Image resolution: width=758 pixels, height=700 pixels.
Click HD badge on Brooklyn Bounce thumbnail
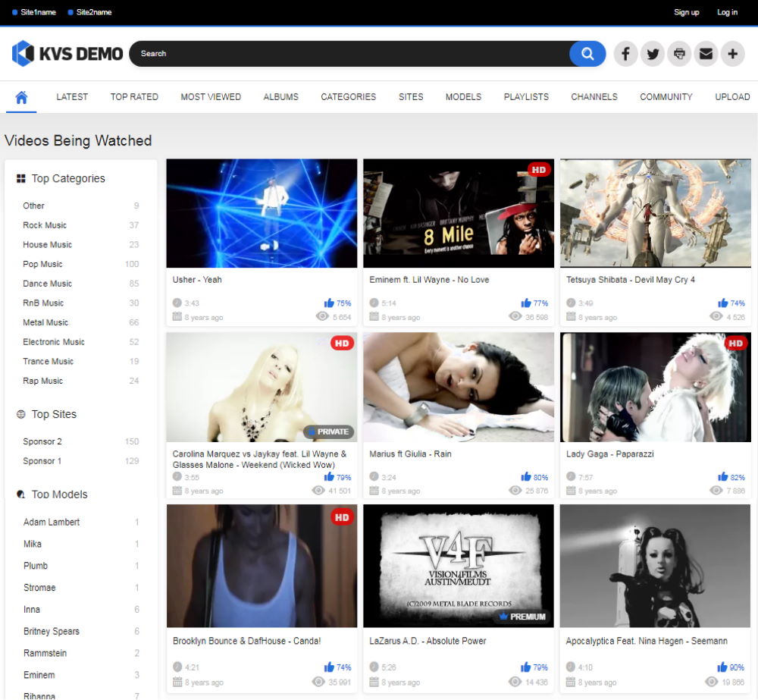coord(342,517)
